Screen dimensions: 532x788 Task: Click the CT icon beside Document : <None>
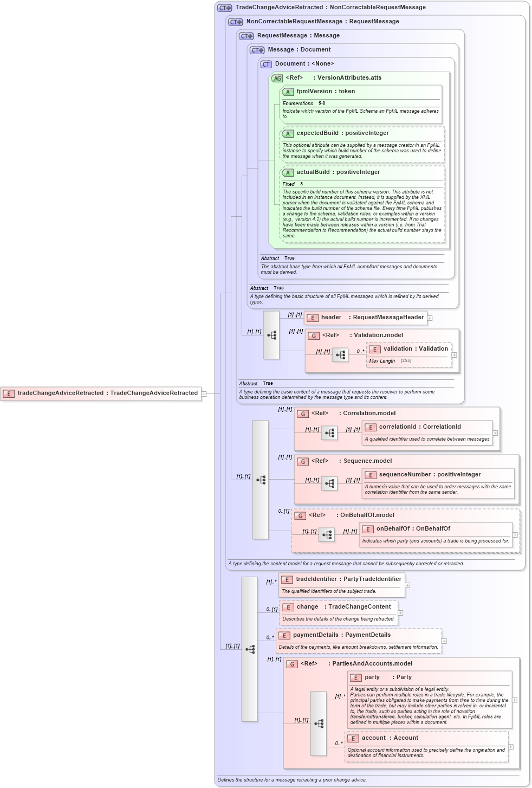(266, 64)
